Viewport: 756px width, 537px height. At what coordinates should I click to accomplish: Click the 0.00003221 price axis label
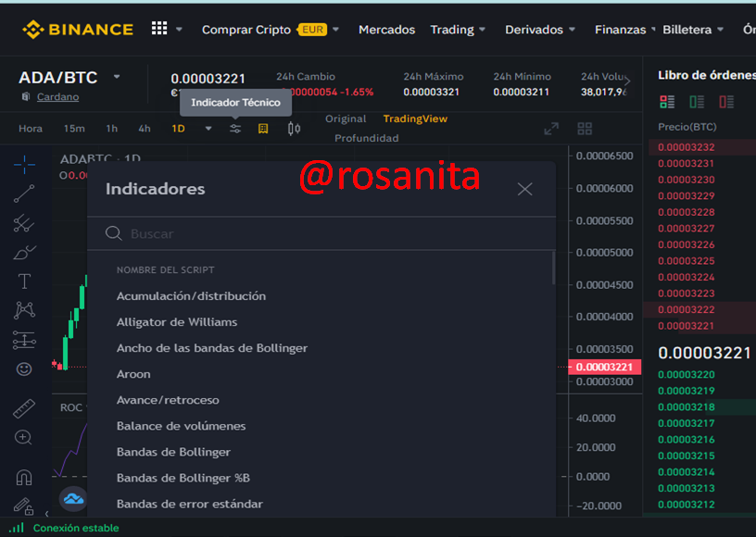pos(605,367)
